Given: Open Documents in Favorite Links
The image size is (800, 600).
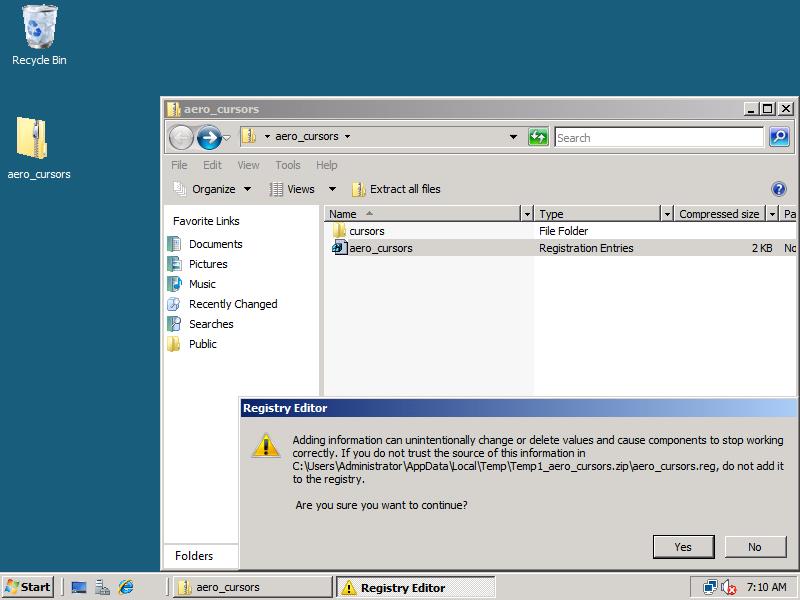Looking at the screenshot, I should coord(215,244).
